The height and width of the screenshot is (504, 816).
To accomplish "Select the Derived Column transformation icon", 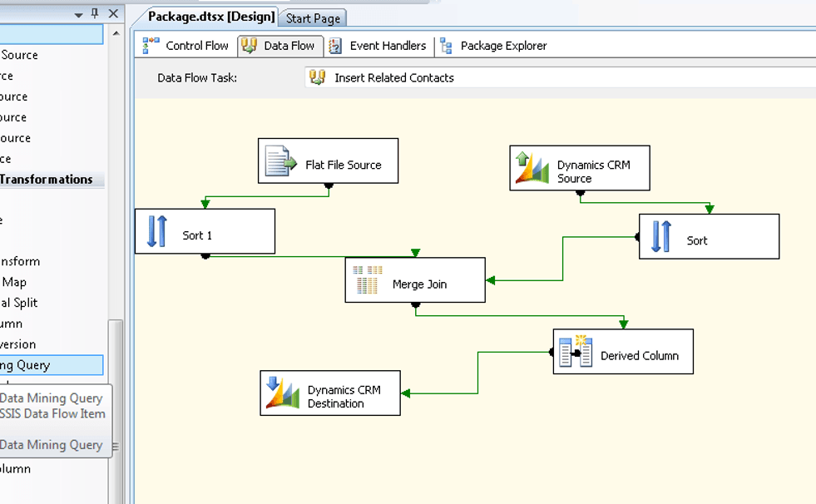I will pyautogui.click(x=576, y=351).
